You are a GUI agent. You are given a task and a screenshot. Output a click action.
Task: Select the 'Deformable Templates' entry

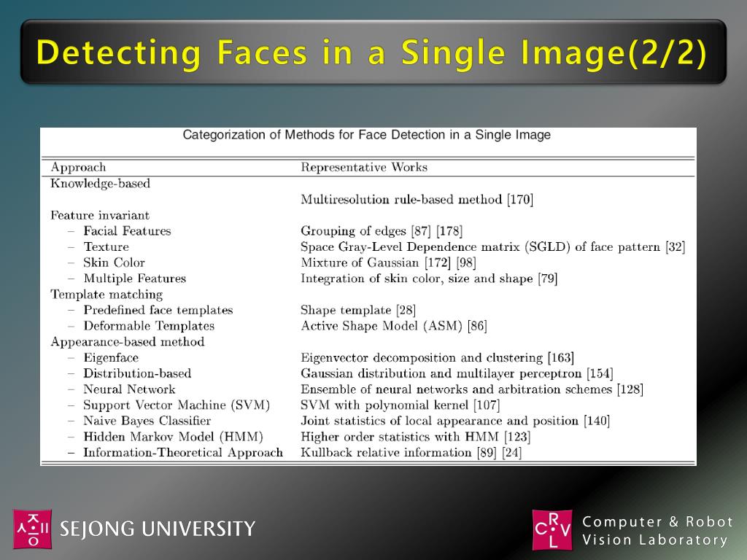pos(149,326)
